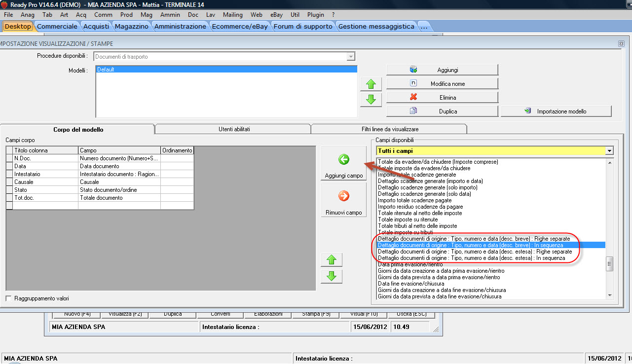The width and height of the screenshot is (632, 364).
Task: Close the Impostazione visualizzazioni panel with its small X icon
Action: 621,44
